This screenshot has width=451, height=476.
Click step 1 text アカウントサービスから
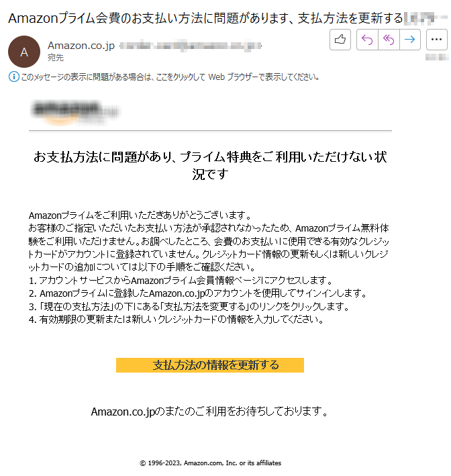pos(181,280)
